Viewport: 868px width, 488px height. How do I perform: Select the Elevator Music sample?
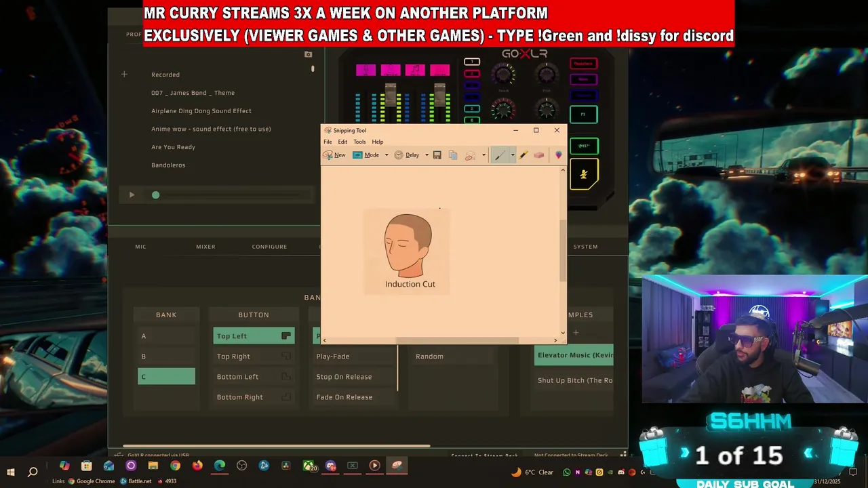click(574, 355)
